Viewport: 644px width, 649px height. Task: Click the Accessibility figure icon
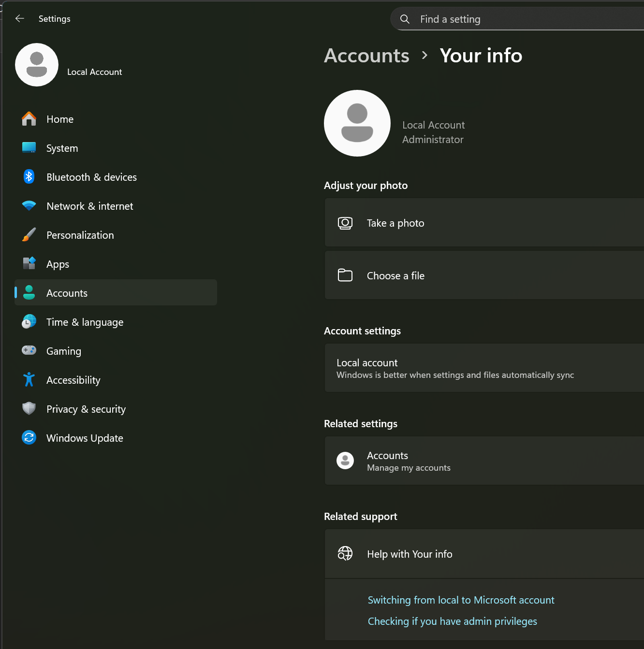click(x=29, y=380)
